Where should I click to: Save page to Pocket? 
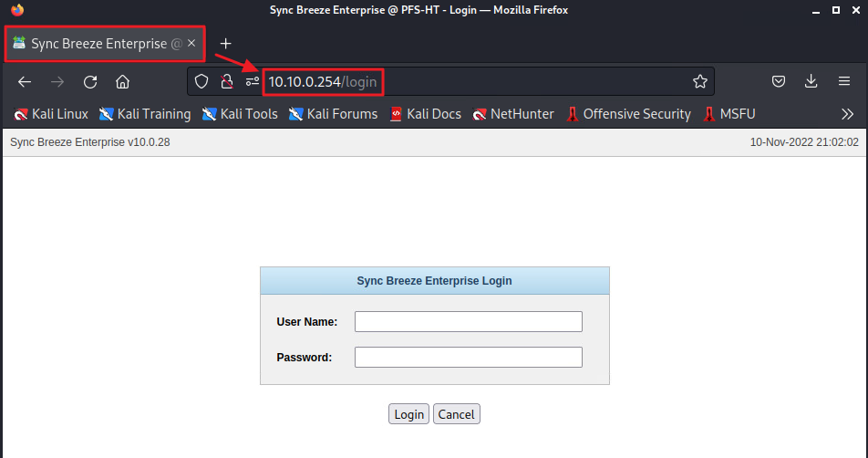[x=779, y=82]
